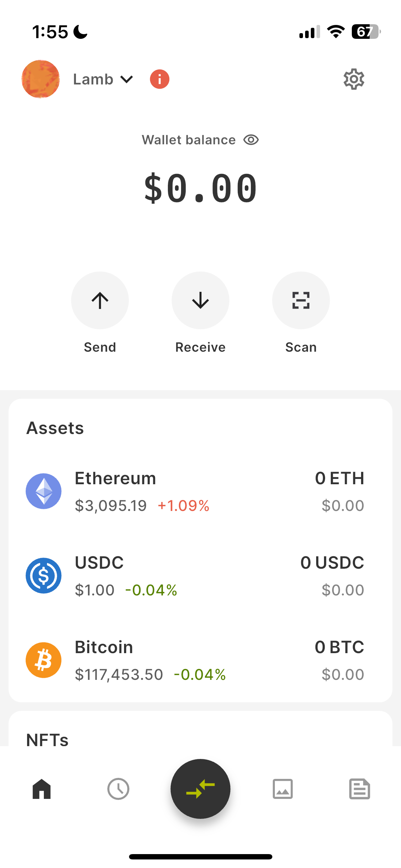Tap the central swap button
Screen dimensions: 401x868
point(200,789)
